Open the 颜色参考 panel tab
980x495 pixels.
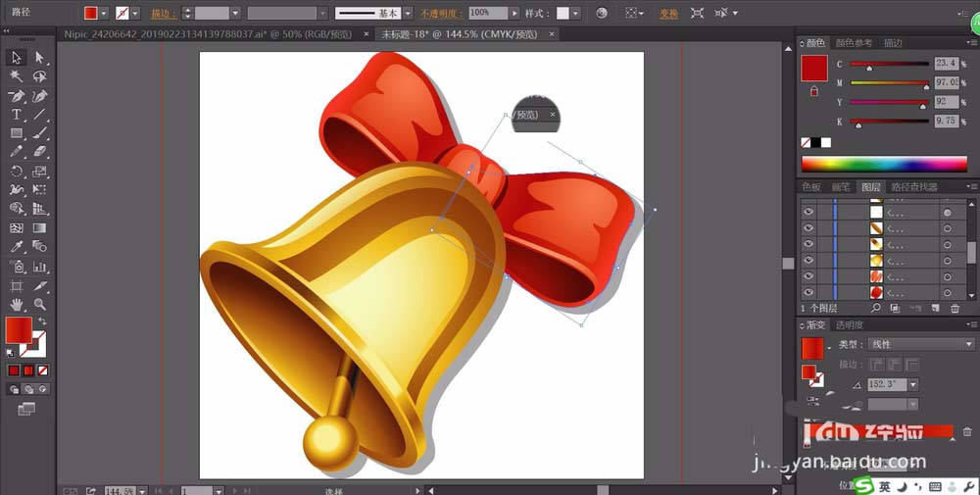(x=854, y=43)
